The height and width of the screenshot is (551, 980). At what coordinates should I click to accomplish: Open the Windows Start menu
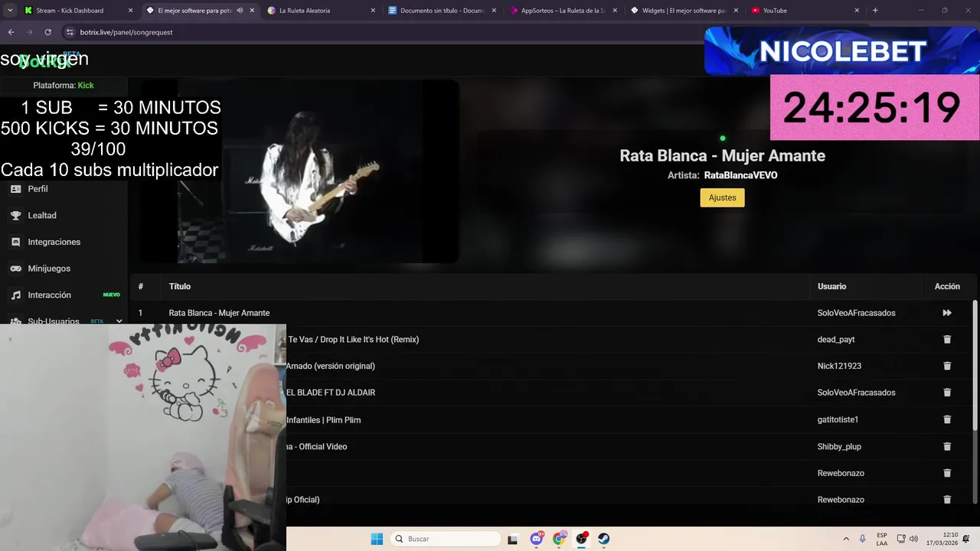pyautogui.click(x=377, y=539)
